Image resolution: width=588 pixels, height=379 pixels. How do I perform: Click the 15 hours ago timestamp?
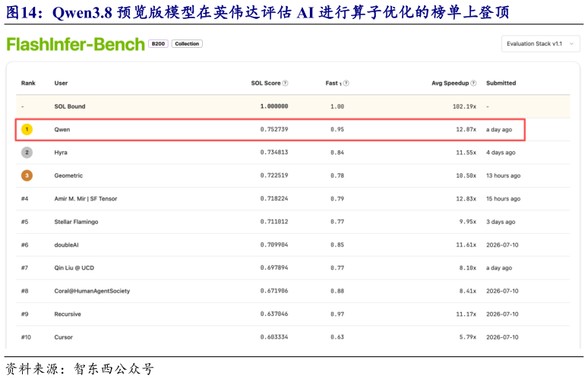click(x=503, y=199)
